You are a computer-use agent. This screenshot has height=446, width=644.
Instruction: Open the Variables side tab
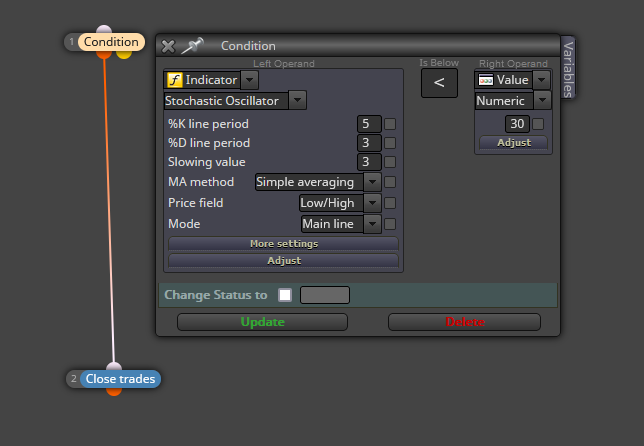568,69
